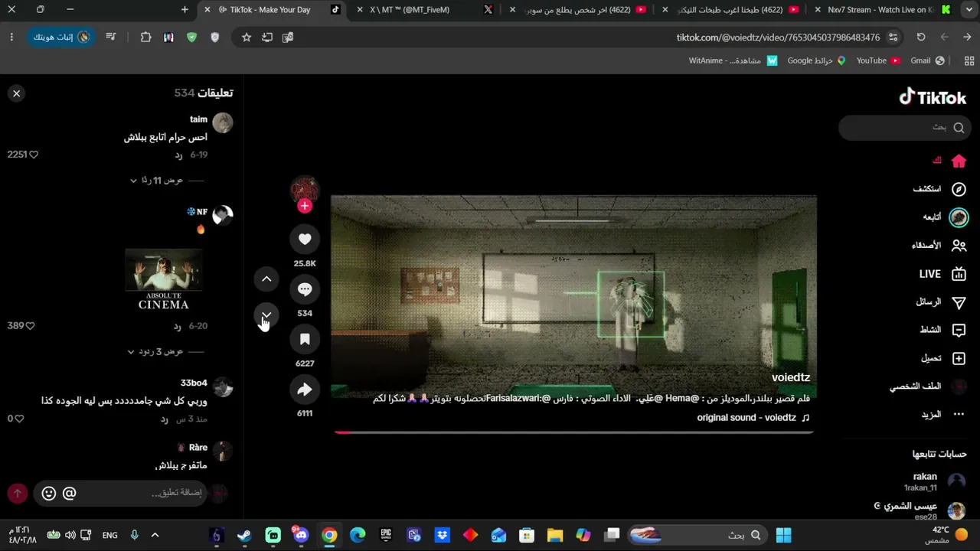Like taim's comment
The image size is (980, 551).
pyautogui.click(x=33, y=155)
